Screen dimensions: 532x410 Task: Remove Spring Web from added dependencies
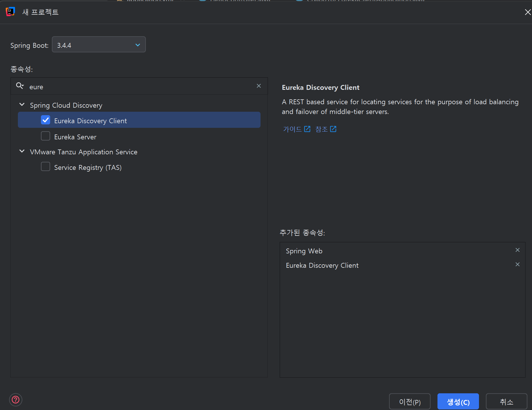tap(518, 250)
